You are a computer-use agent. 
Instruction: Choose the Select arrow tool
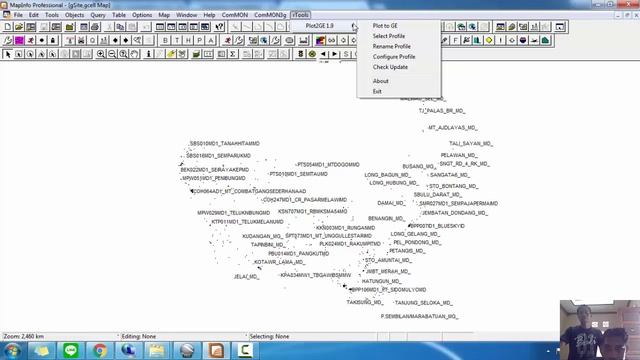tap(8, 54)
